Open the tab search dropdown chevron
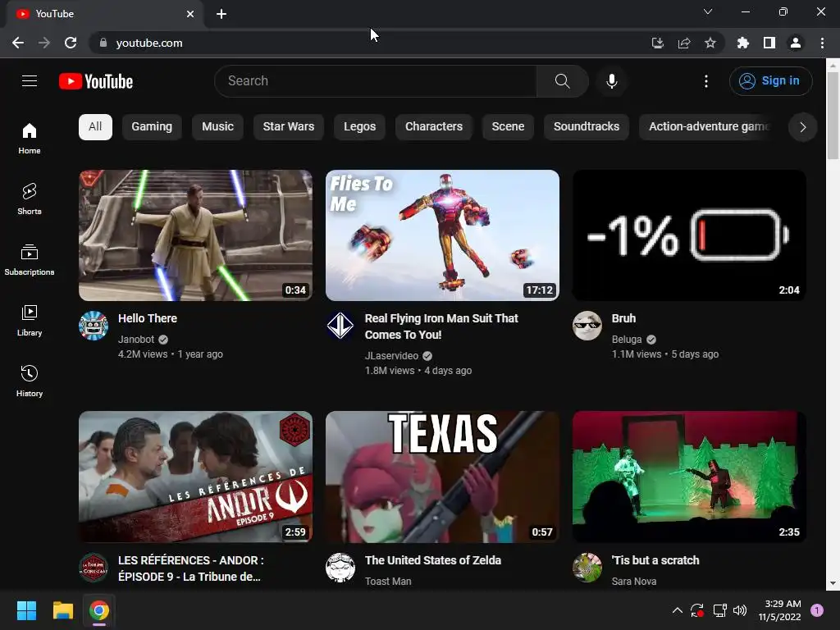The height and width of the screenshot is (630, 840). [708, 11]
